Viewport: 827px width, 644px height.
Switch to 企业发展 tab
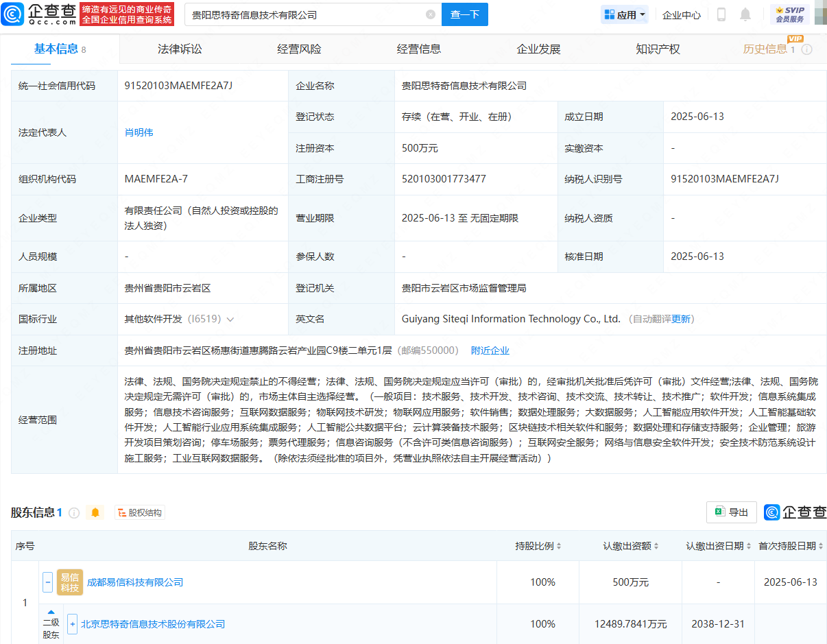(x=538, y=49)
